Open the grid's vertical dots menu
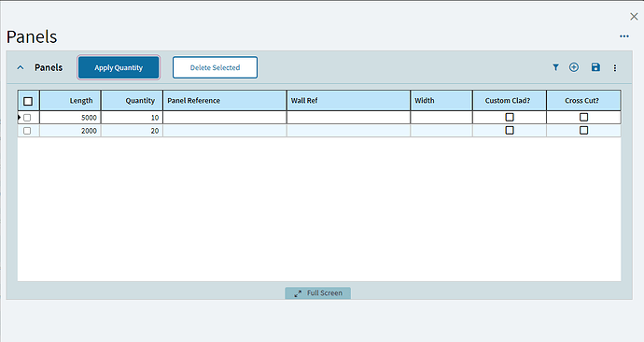644x342 pixels. pos(615,68)
